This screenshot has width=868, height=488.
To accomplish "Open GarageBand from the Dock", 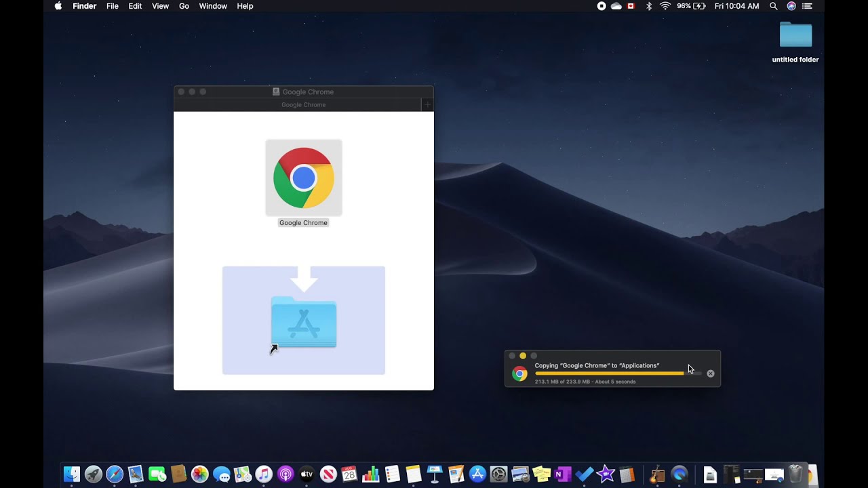I will pyautogui.click(x=657, y=474).
